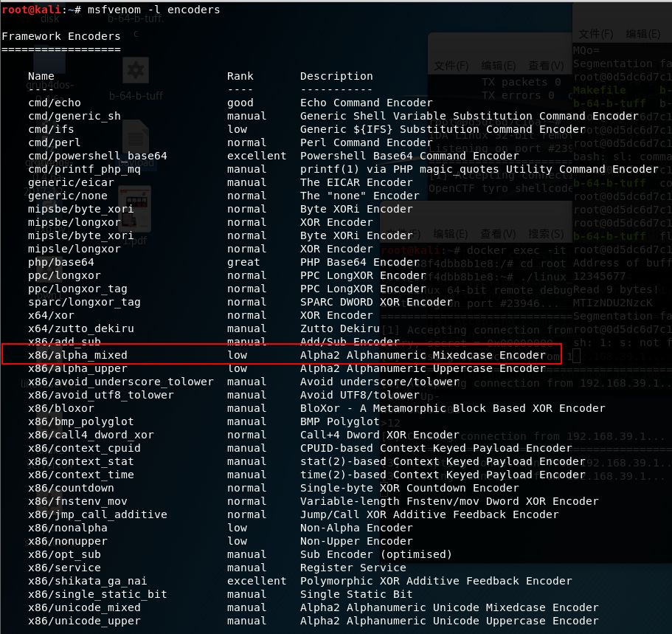672x634 pixels.
Task: Select 'Register Service' description
Action: point(353,568)
